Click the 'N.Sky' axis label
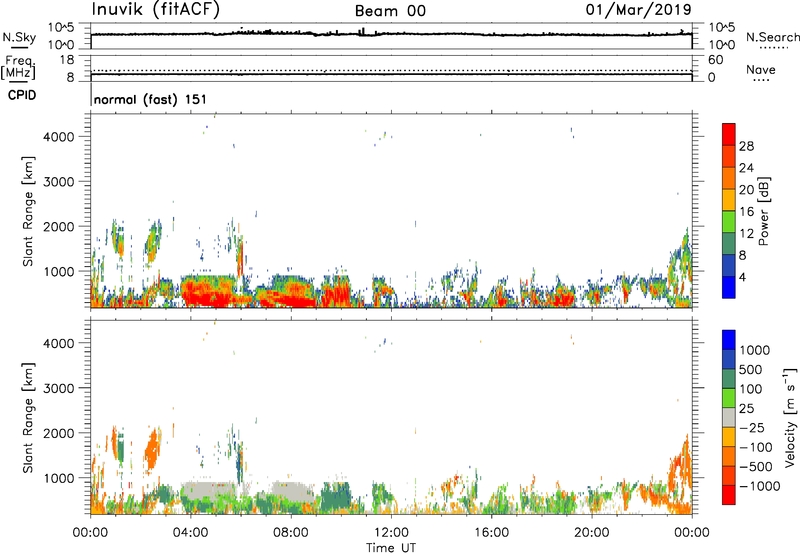This screenshot has width=800, height=554. [x=19, y=37]
